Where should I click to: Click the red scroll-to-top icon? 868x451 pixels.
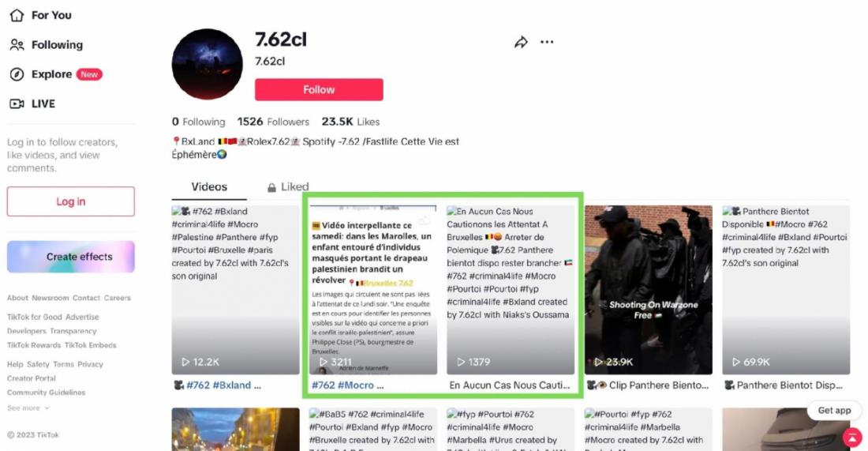click(x=852, y=438)
